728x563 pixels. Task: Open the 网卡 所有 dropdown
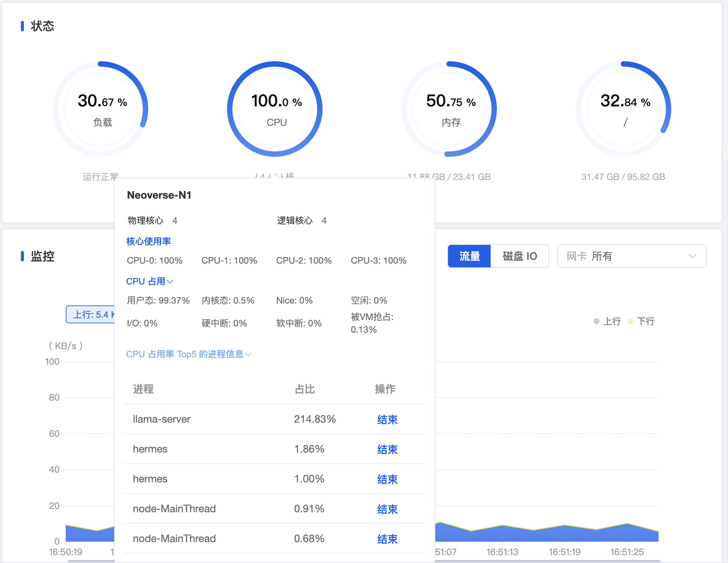pos(632,256)
